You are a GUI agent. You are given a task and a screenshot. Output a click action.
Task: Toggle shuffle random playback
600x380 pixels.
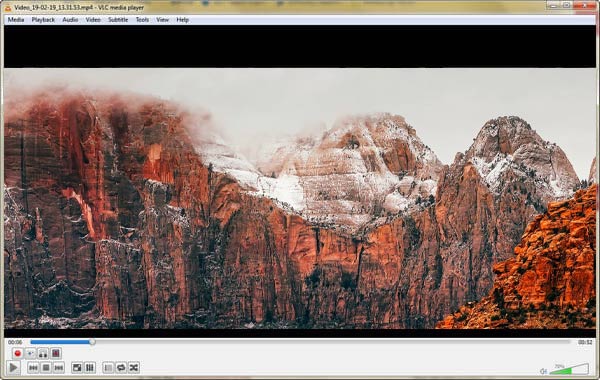coord(134,368)
